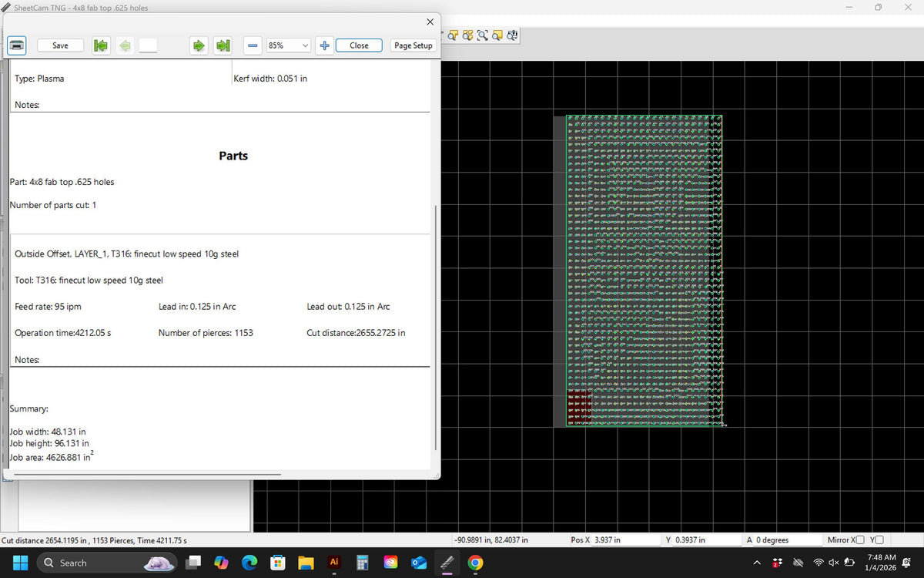Click the page number field in preview toolbar
The image size is (924, 578).
pos(148,45)
